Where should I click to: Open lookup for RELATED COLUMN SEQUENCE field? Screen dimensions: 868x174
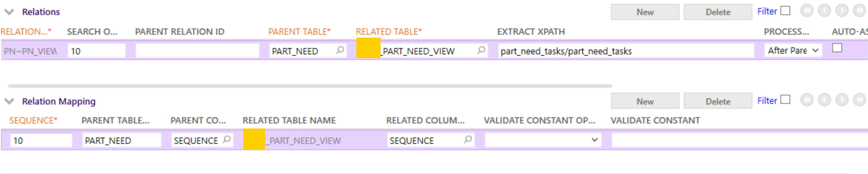point(468,140)
